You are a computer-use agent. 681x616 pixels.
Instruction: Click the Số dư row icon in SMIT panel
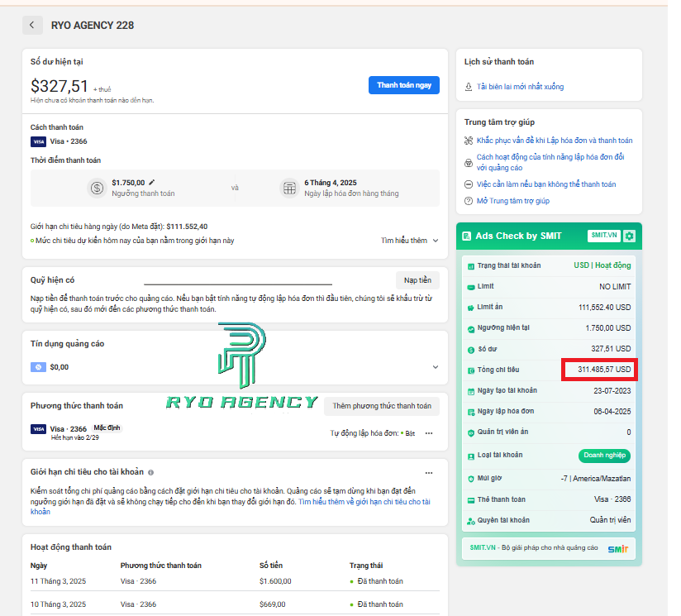coord(471,350)
